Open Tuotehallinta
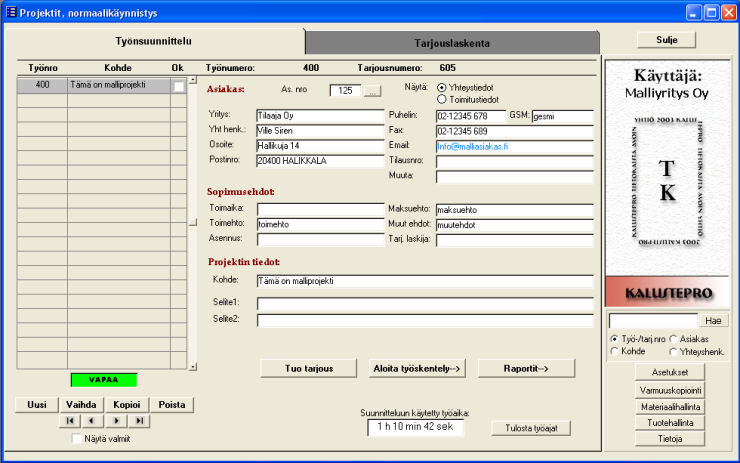This screenshot has height=463, width=740. point(670,423)
